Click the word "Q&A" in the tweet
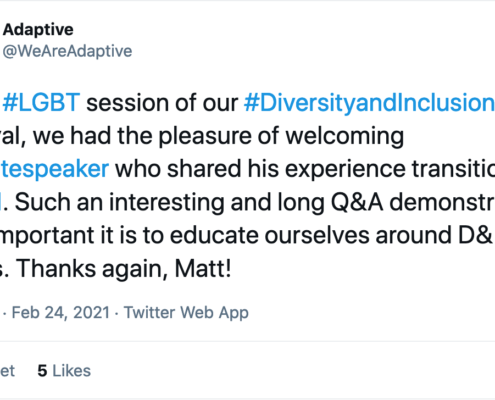Screen dimensions: 495x400 point(357,203)
